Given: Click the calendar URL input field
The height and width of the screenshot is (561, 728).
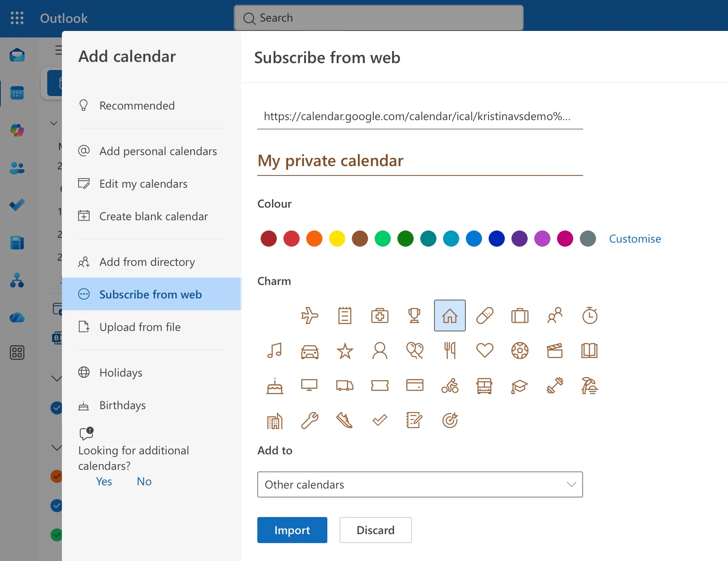Looking at the screenshot, I should pyautogui.click(x=420, y=116).
